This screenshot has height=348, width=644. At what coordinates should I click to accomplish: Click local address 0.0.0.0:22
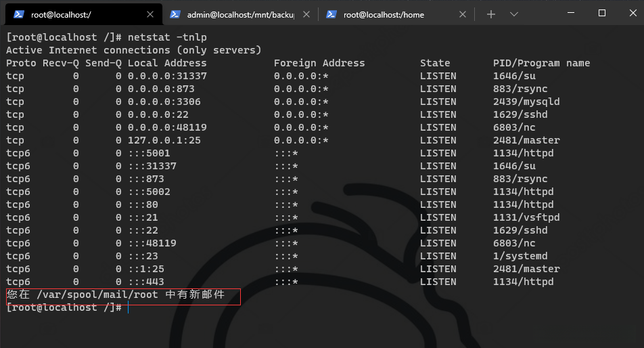pyautogui.click(x=158, y=114)
